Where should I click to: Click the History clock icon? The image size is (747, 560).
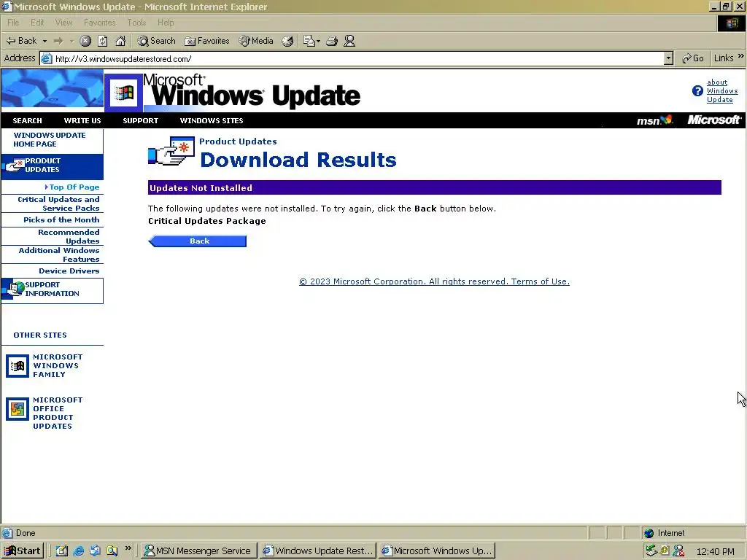click(x=287, y=41)
